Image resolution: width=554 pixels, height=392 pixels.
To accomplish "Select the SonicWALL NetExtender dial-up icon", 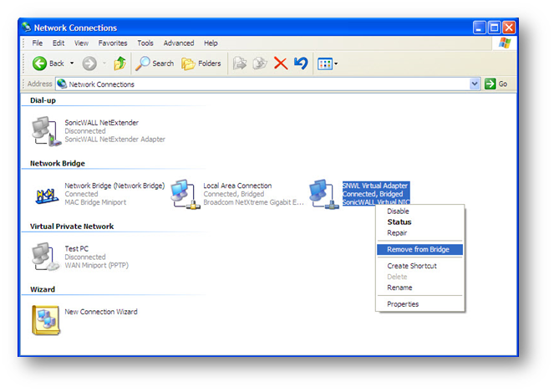I will pos(46,131).
